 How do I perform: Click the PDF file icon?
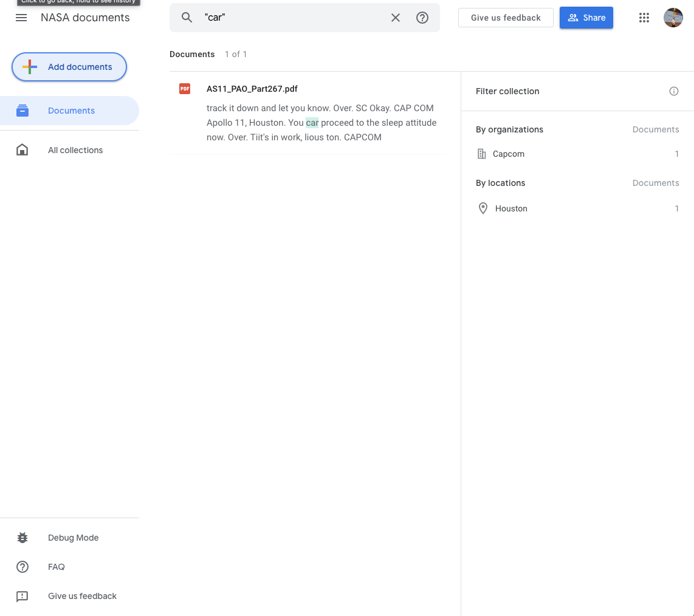tap(185, 89)
